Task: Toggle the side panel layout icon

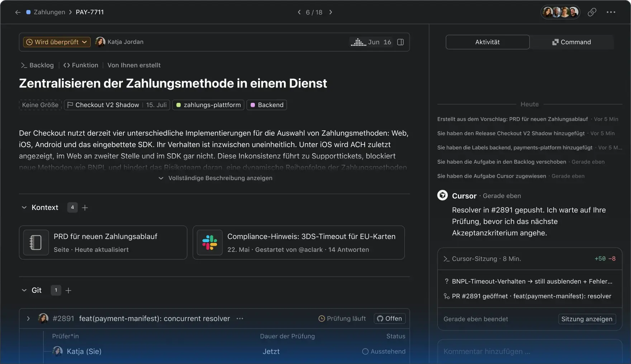Action: pos(400,42)
